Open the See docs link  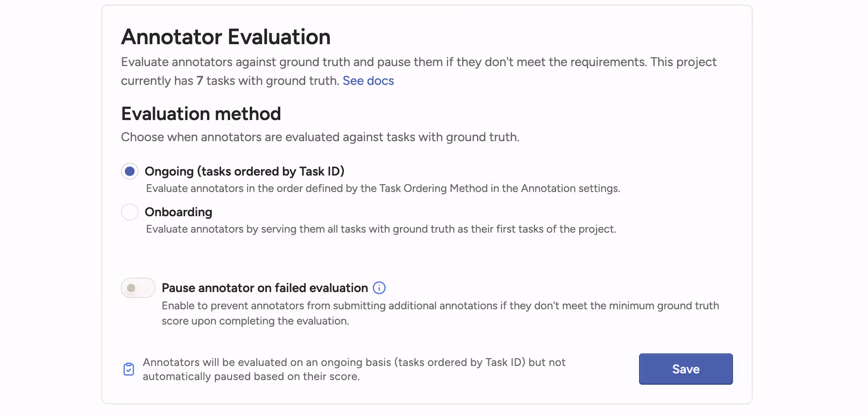tap(368, 81)
